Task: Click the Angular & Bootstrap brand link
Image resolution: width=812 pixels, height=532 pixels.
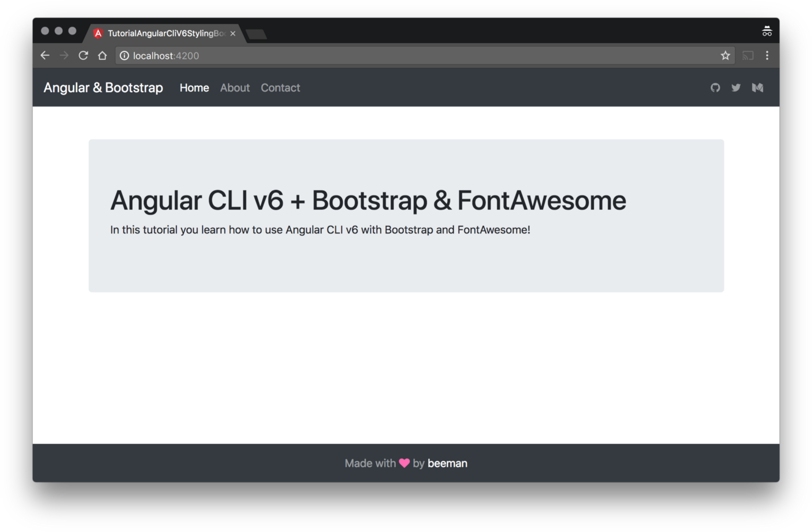Action: click(x=103, y=88)
